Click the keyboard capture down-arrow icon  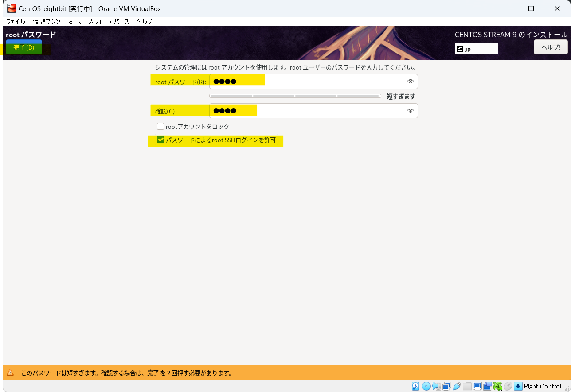click(x=518, y=386)
